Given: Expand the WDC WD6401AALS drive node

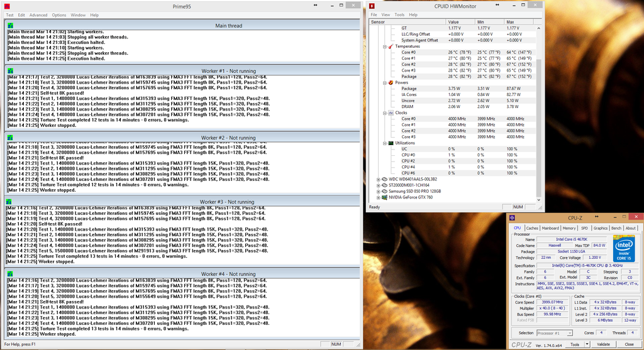Looking at the screenshot, I should 379,179.
